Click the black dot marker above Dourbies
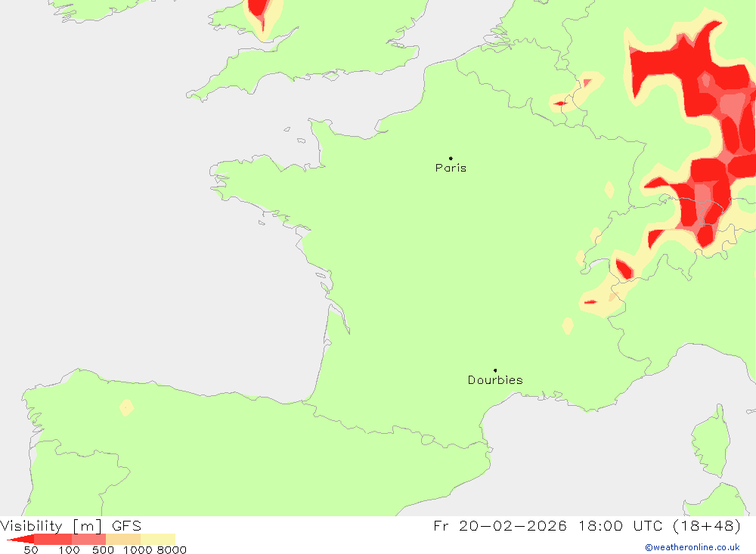The width and height of the screenshot is (756, 554). pos(495,370)
